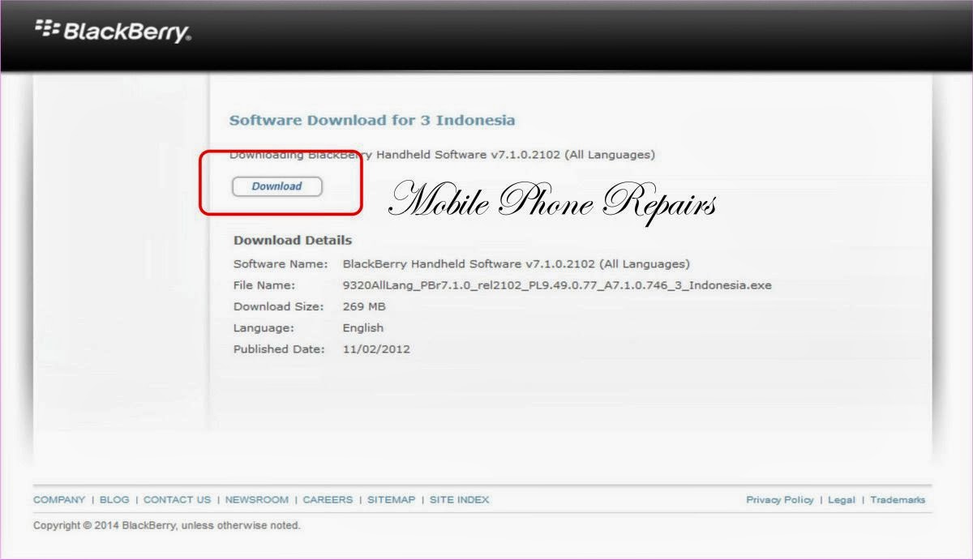Click the published date '11/02/2012'

click(376, 349)
